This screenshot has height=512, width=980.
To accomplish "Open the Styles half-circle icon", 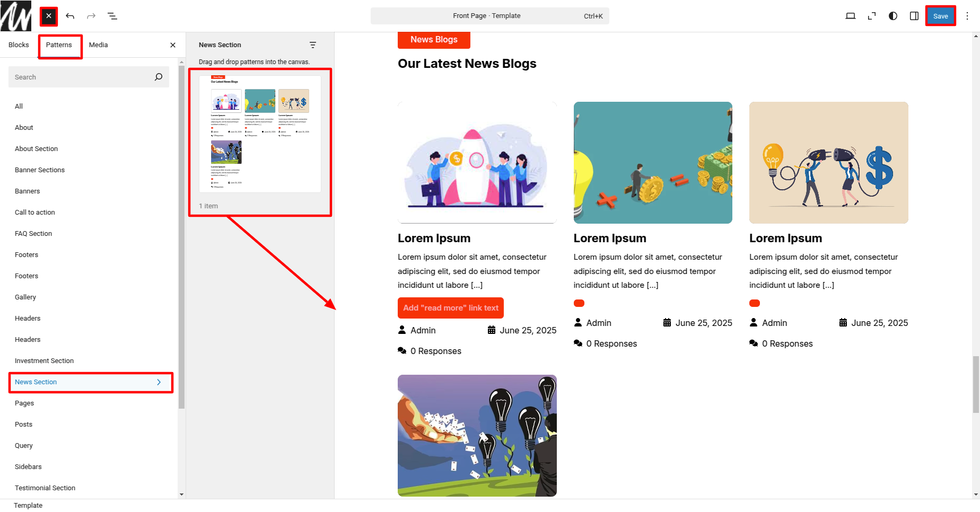I will point(893,16).
